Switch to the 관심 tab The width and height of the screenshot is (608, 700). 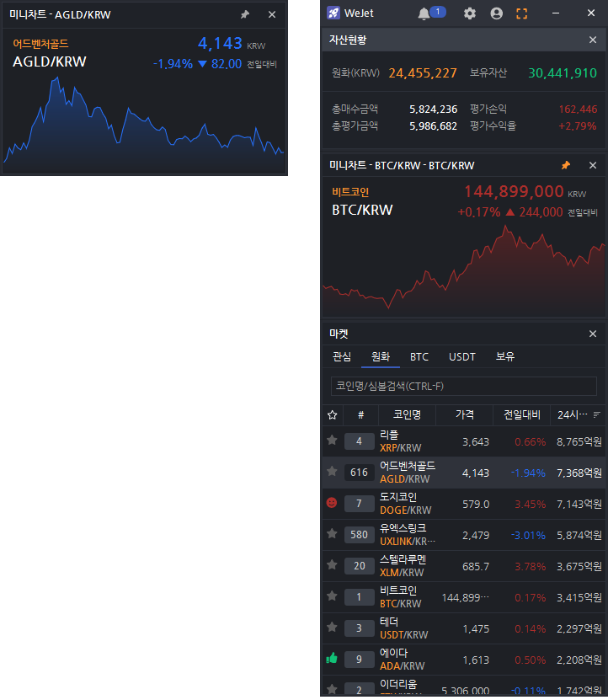pos(342,356)
